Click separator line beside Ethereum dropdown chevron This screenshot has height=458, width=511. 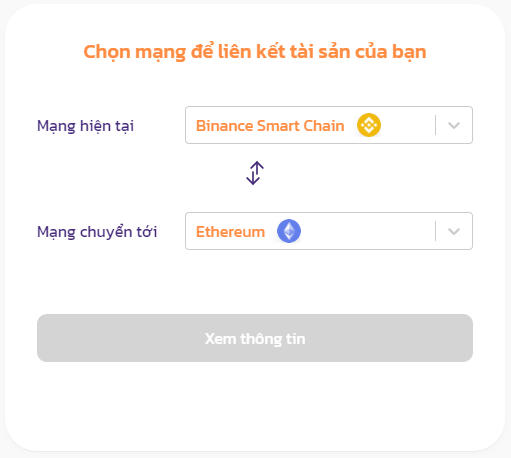tap(435, 231)
